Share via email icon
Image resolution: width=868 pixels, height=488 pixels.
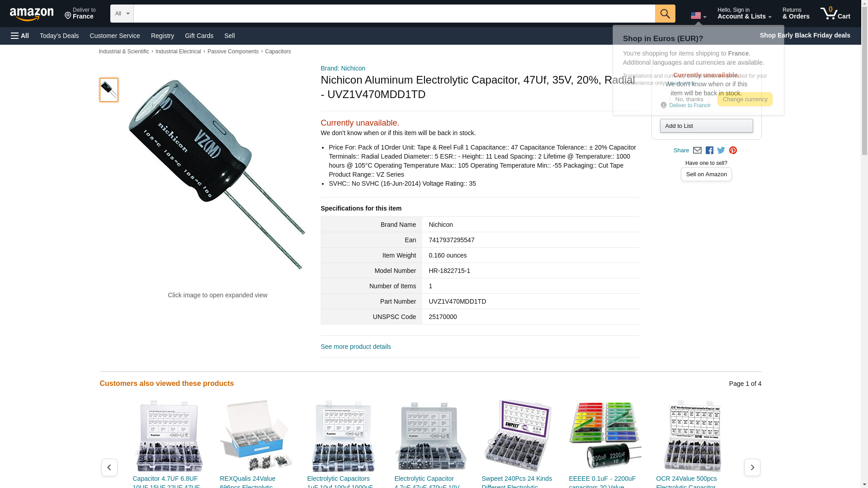(697, 150)
